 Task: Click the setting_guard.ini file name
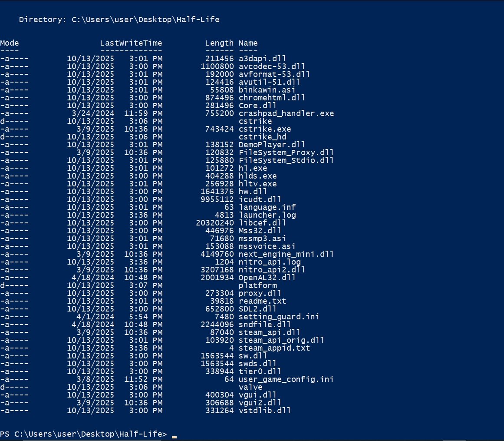pyautogui.click(x=279, y=317)
